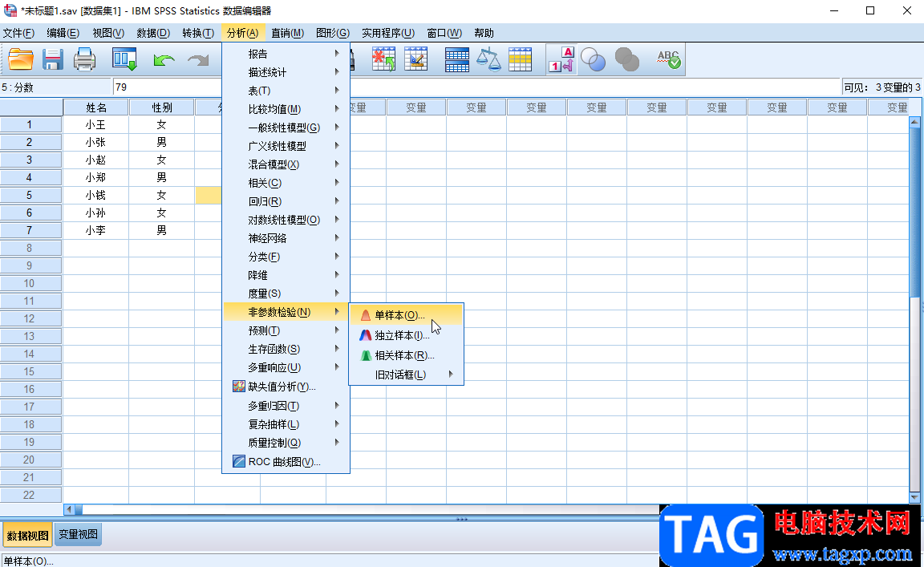924x567 pixels.
Task: Click Use Variable Sets circles icon
Action: tap(593, 59)
